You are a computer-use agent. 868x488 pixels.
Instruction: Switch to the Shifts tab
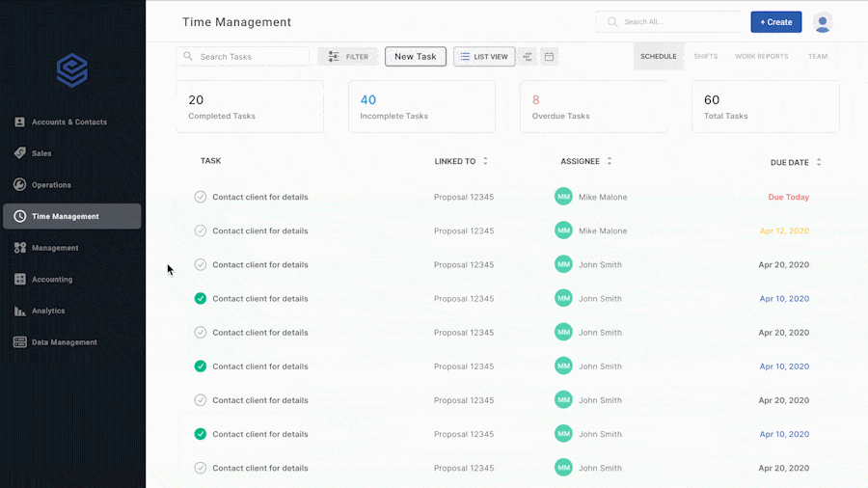705,57
